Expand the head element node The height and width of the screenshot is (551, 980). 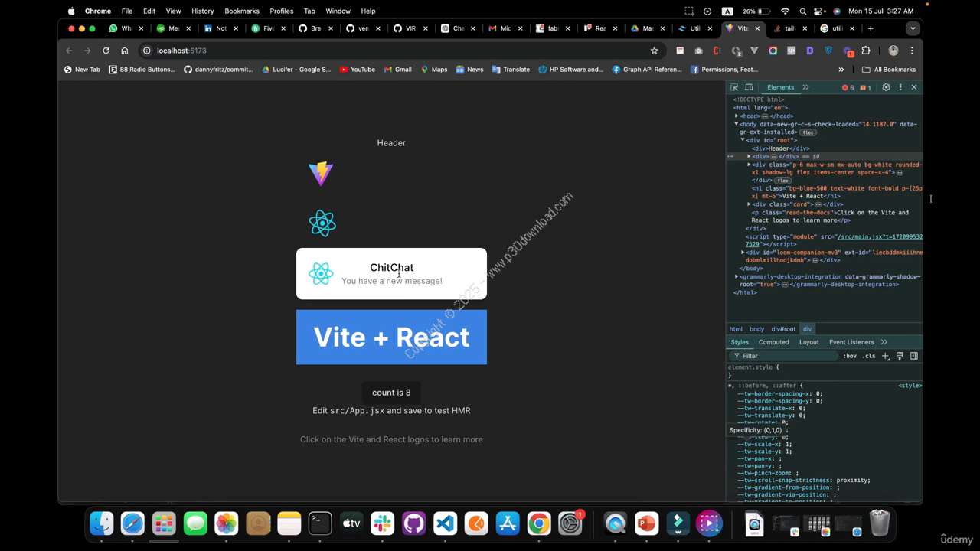click(737, 116)
